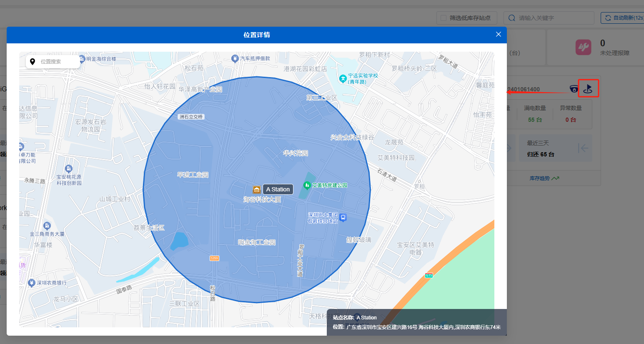Click the pink unhandled fault wrench icon
This screenshot has height=344, width=644.
[x=584, y=47]
